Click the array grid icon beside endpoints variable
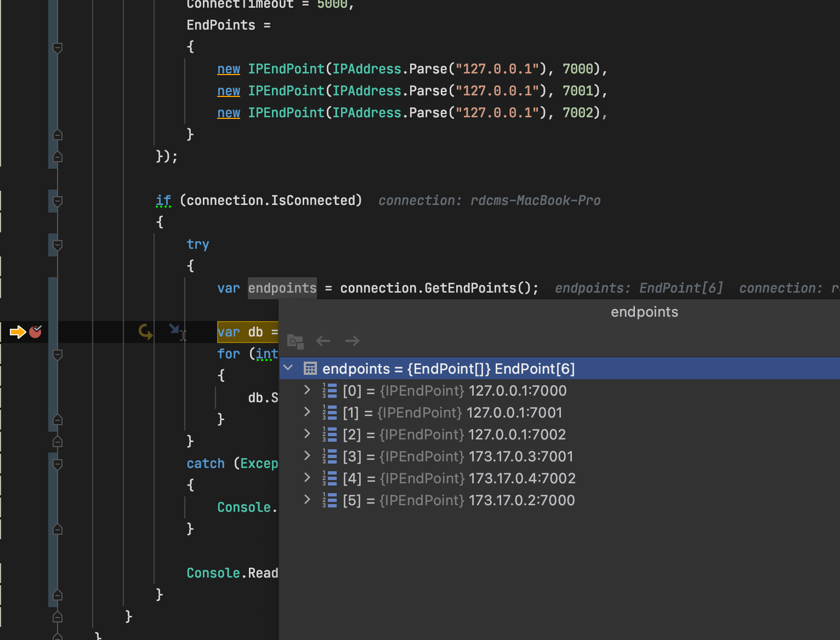 point(310,368)
